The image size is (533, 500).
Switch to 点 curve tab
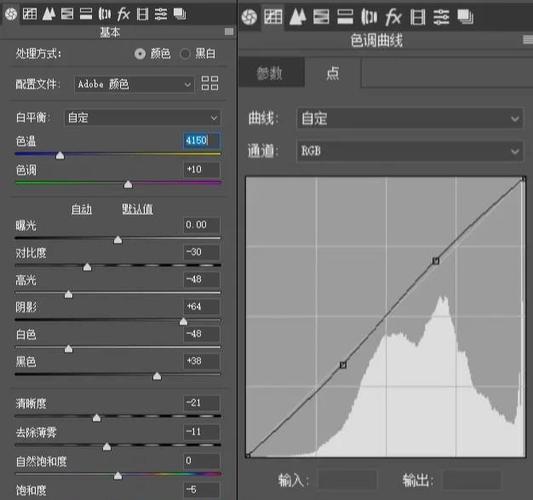coord(332,73)
